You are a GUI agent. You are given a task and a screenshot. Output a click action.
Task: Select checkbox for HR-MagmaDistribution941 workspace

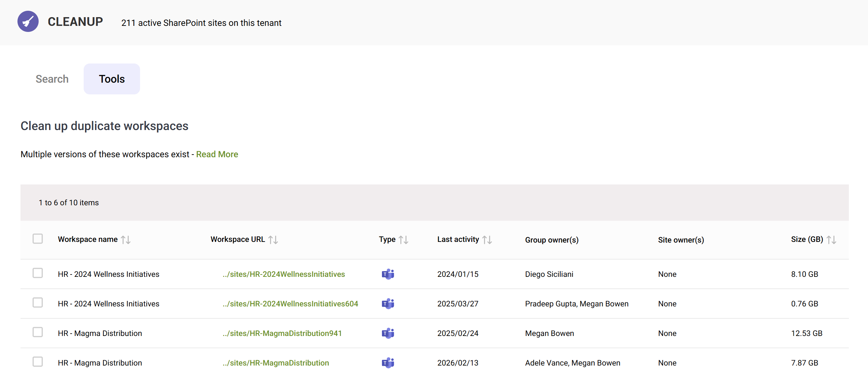coord(38,332)
